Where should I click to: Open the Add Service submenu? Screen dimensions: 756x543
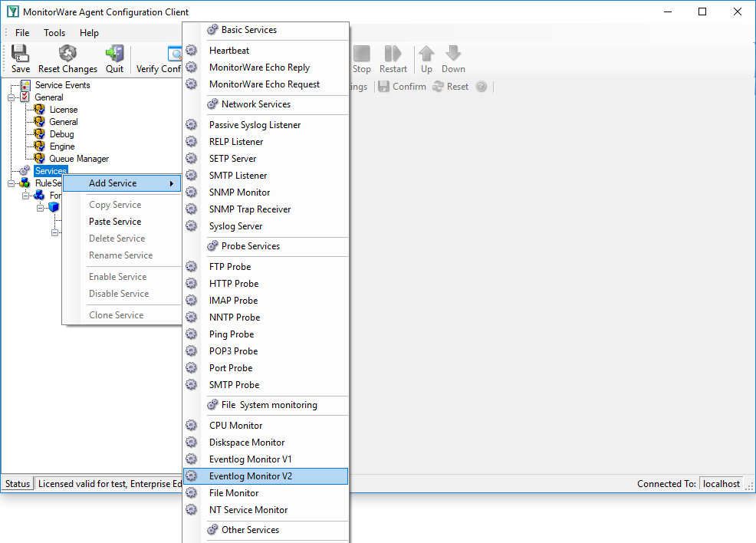click(123, 183)
